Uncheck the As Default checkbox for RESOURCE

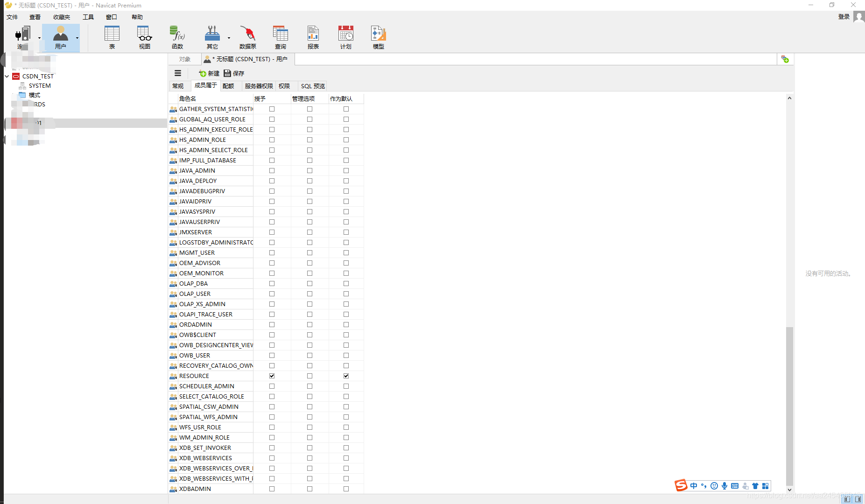(x=346, y=376)
